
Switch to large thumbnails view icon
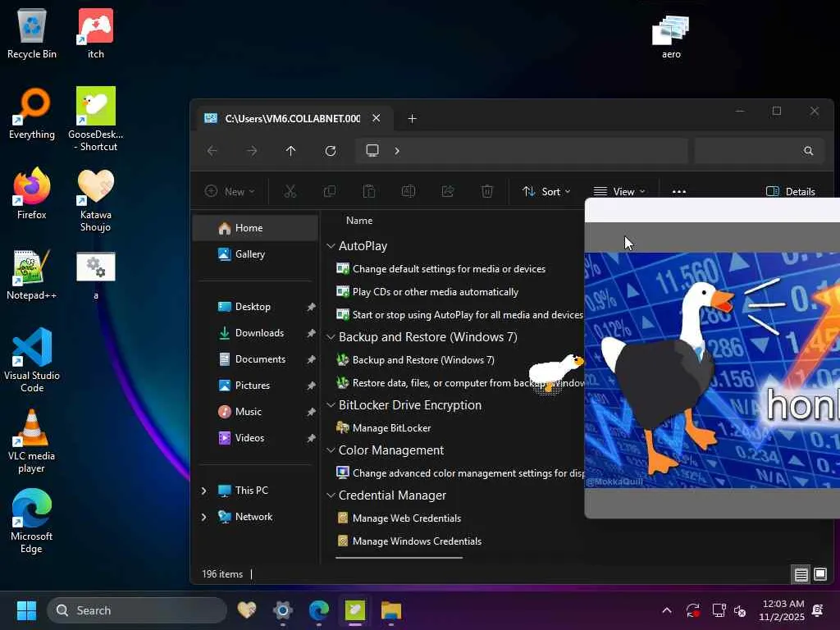click(820, 575)
